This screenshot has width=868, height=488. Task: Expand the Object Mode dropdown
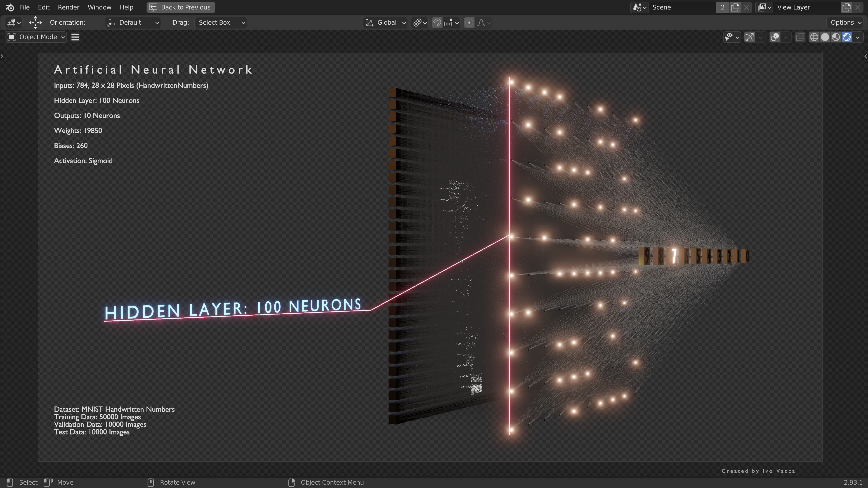[35, 37]
